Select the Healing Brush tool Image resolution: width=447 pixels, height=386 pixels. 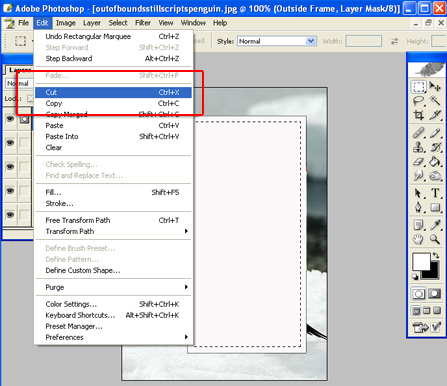point(419,133)
